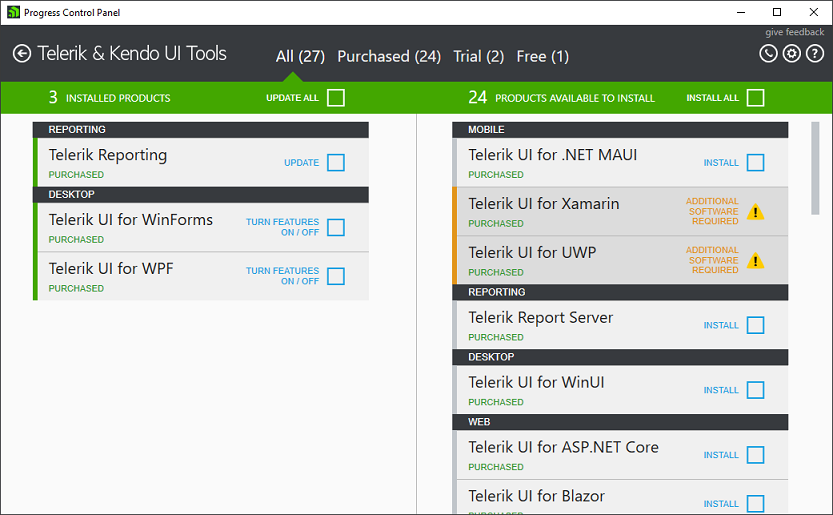Switch to the Purchased (24) tab
The image size is (833, 515).
(x=389, y=57)
